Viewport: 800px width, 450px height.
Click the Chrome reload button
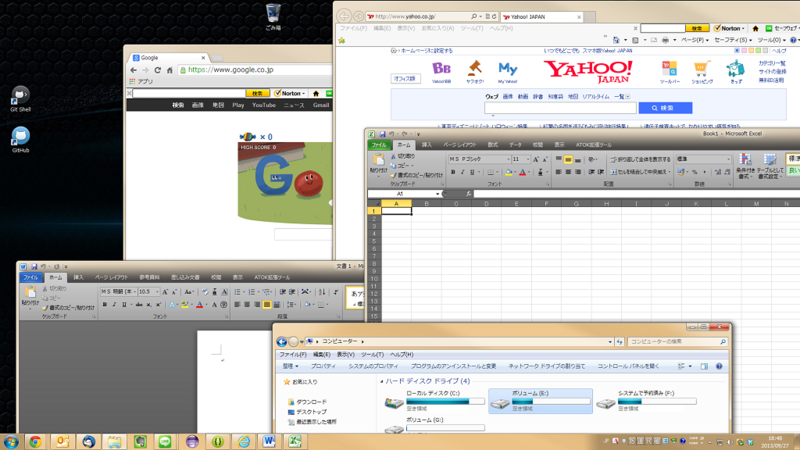[158, 70]
